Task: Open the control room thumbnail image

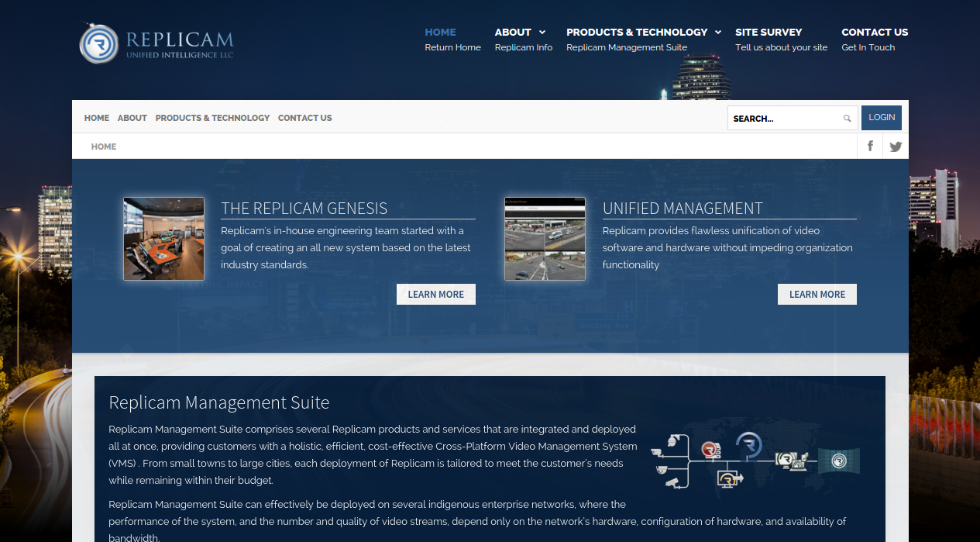Action: pos(163,239)
